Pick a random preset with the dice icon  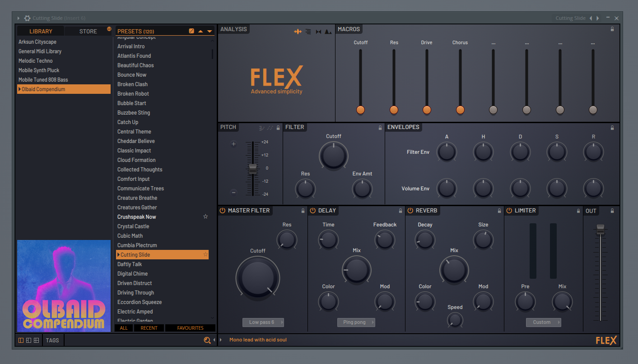point(191,31)
